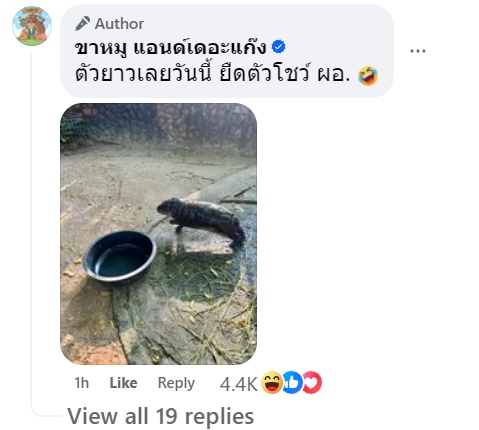The height and width of the screenshot is (430, 479).
Task: Click the blue verified checkmark badge
Action: 278,47
